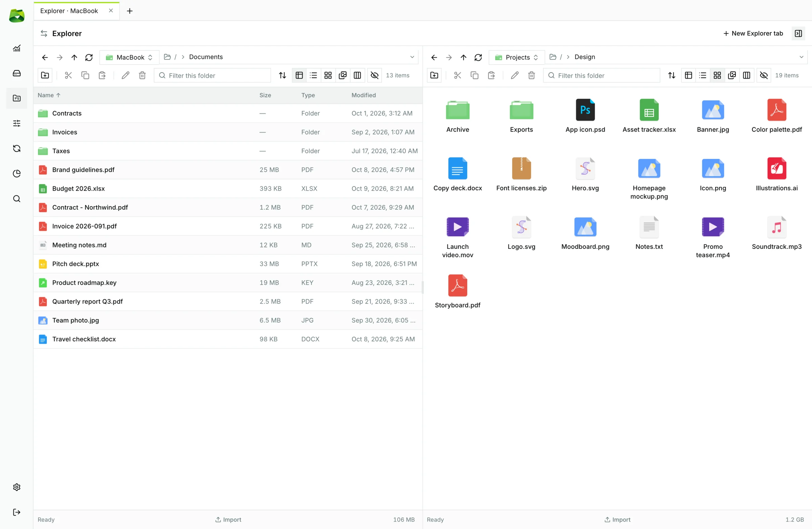Open the sliders settings icon in sidebar

(x=16, y=123)
